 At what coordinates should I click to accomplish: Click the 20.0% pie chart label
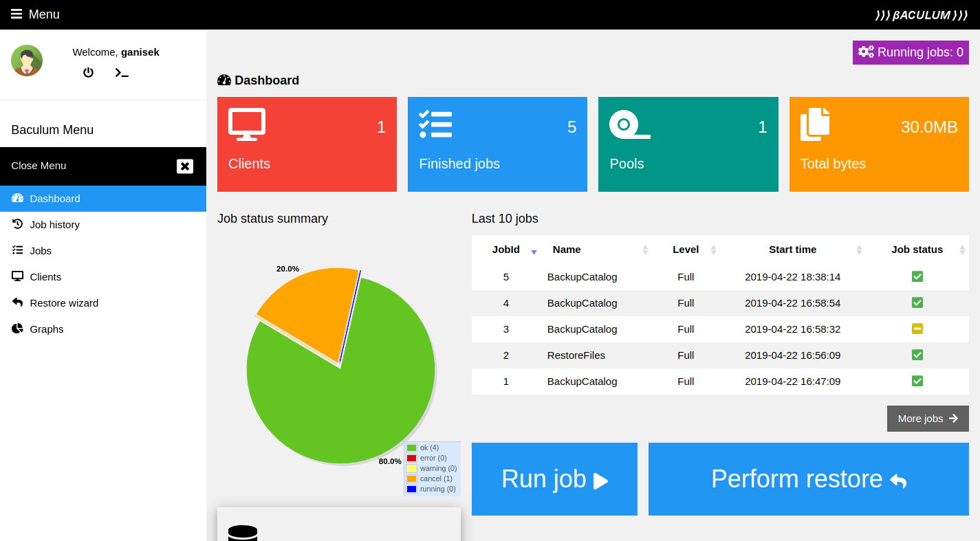click(x=287, y=269)
